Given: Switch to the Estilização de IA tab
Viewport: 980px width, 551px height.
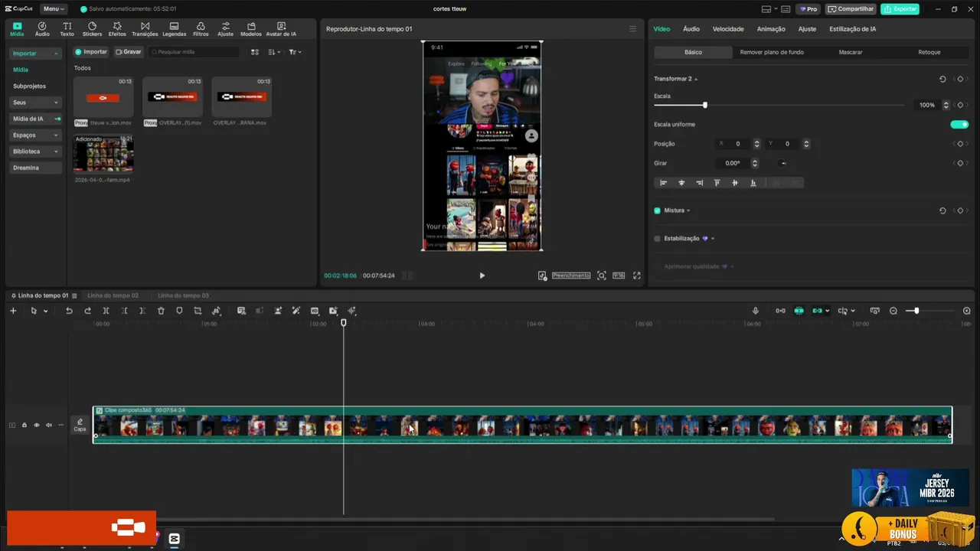Looking at the screenshot, I should pos(852,29).
